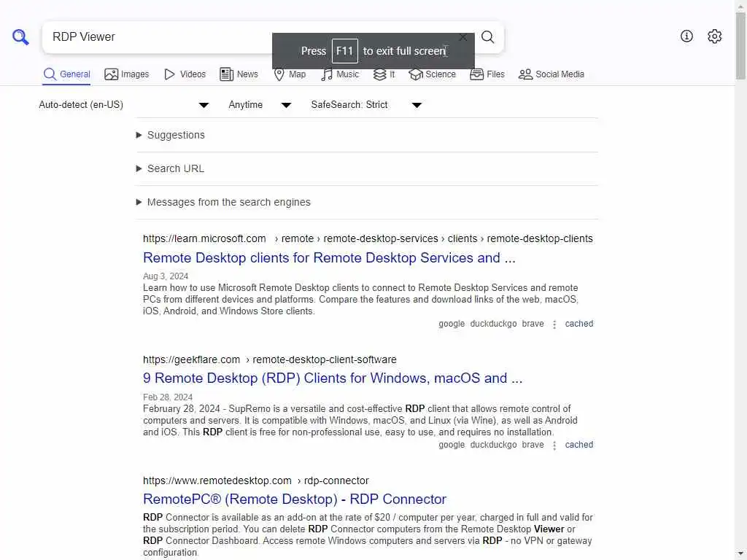747x560 pixels.
Task: Open the IT category tab
Action: point(384,74)
